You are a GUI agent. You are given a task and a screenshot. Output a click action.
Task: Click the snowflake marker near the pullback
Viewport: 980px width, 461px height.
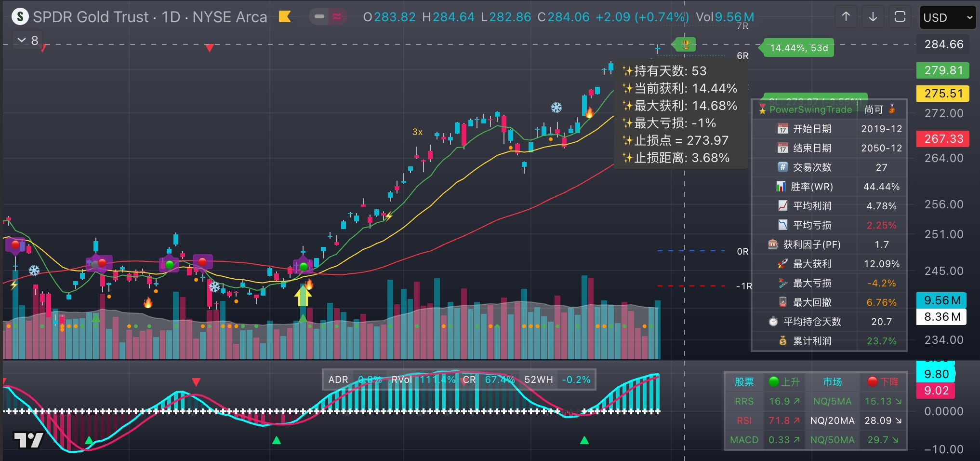pyautogui.click(x=556, y=107)
